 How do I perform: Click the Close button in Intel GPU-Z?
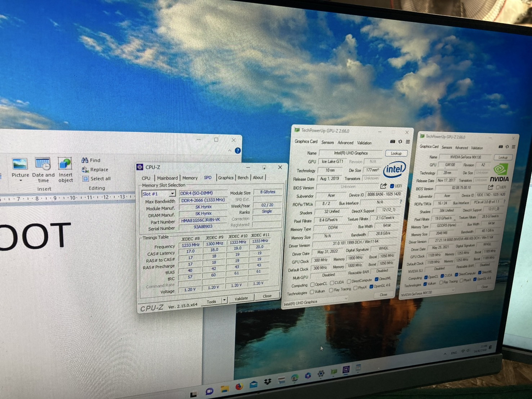tap(383, 295)
